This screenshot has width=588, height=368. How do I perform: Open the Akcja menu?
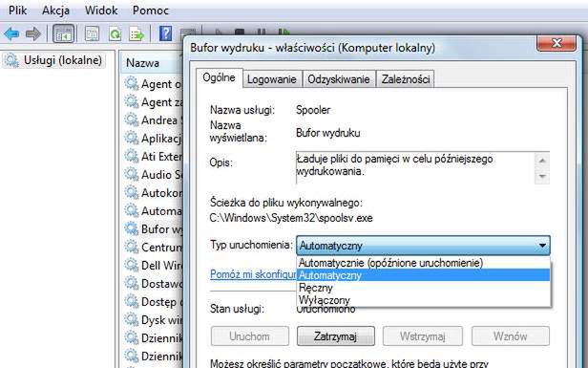pyautogui.click(x=55, y=11)
